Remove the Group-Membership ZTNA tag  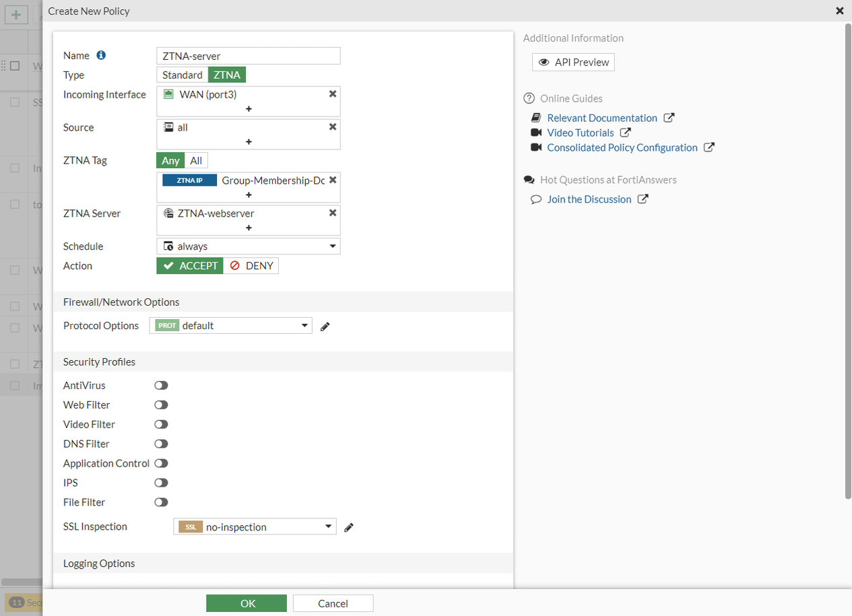coord(332,180)
